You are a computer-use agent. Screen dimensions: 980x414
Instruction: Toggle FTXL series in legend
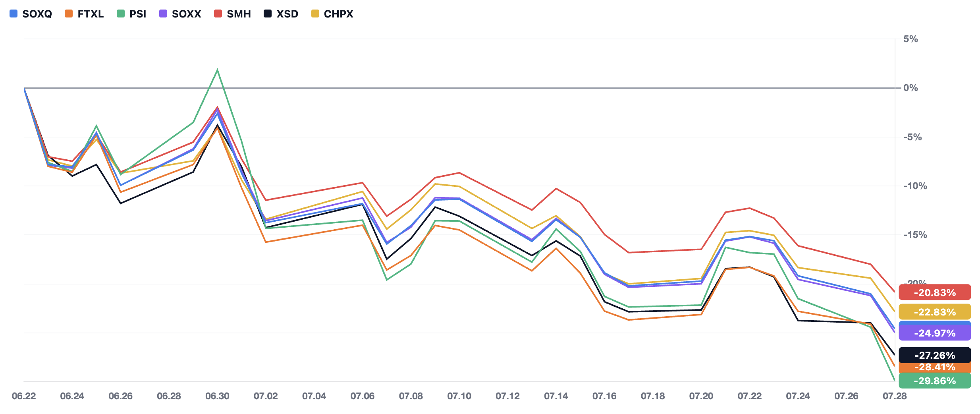[x=84, y=14]
